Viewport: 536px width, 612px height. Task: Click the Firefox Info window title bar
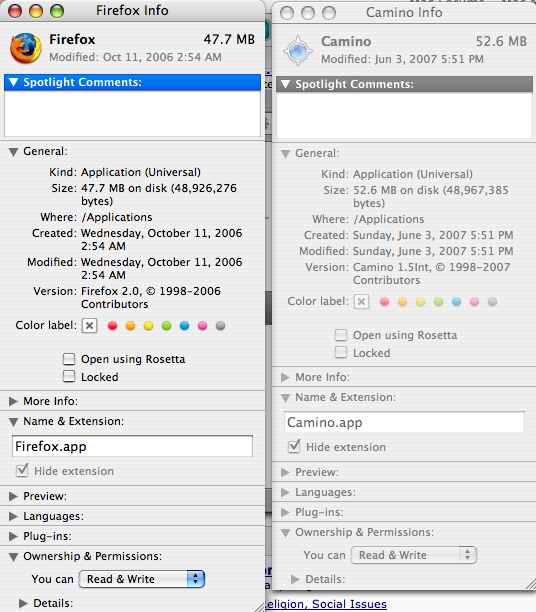[132, 11]
